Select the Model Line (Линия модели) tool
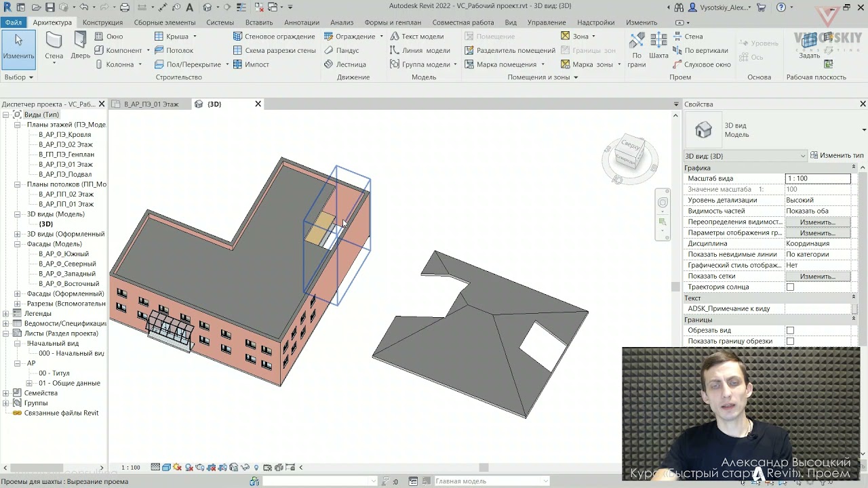Image resolution: width=868 pixels, height=488 pixels. click(x=420, y=50)
